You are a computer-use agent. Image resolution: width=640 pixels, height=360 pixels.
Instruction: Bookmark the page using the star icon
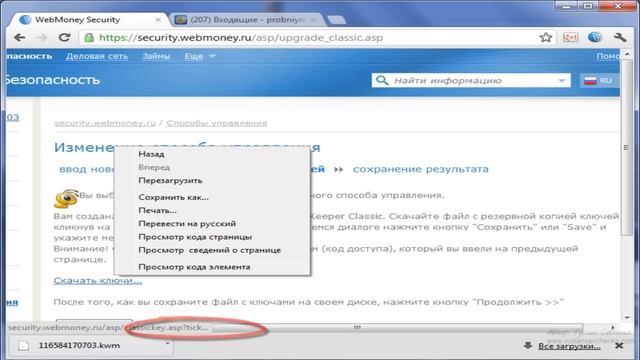click(x=545, y=38)
